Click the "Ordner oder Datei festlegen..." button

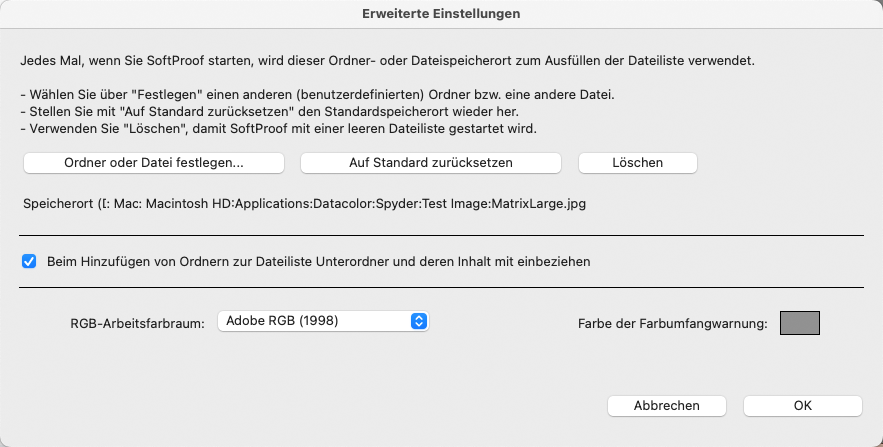point(154,163)
